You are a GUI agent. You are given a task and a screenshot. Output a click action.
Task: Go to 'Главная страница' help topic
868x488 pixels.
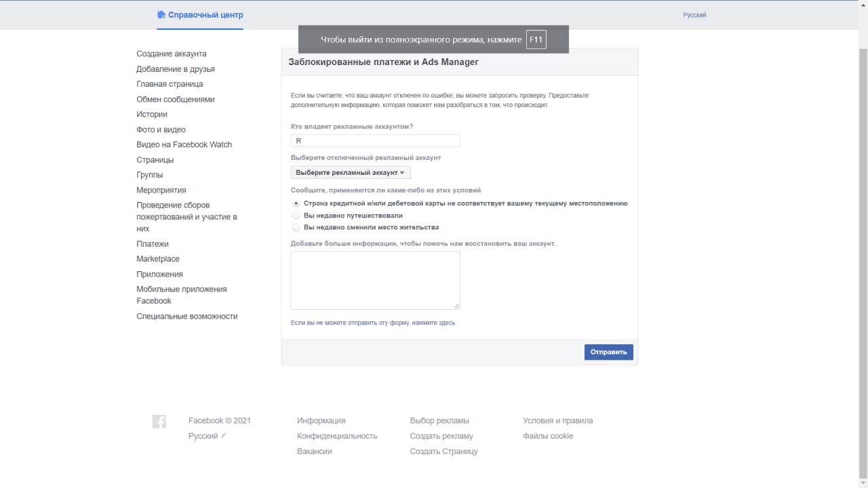170,84
